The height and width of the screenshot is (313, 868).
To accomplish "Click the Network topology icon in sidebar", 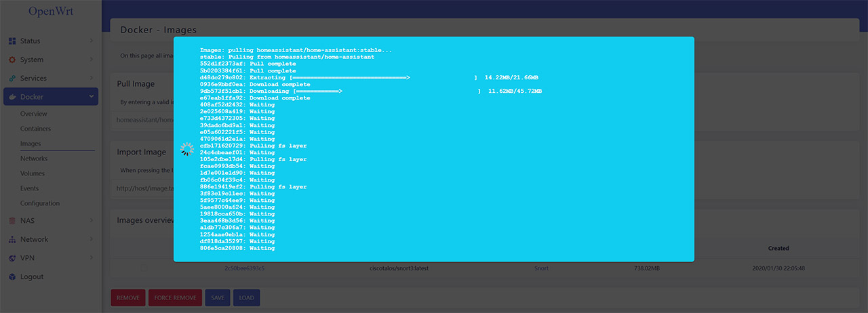I will click(12, 239).
